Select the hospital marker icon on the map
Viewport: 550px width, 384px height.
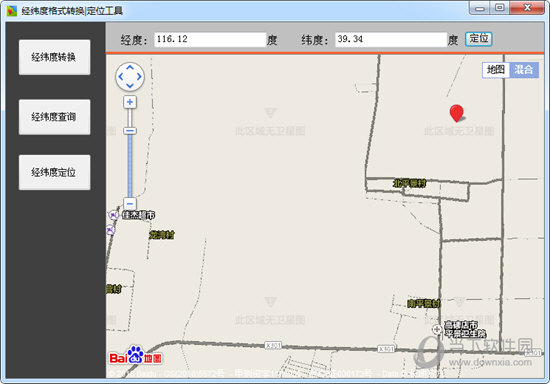click(x=437, y=330)
